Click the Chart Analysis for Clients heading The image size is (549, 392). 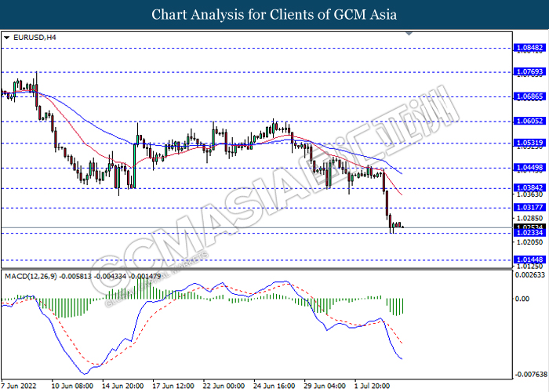[274, 15]
